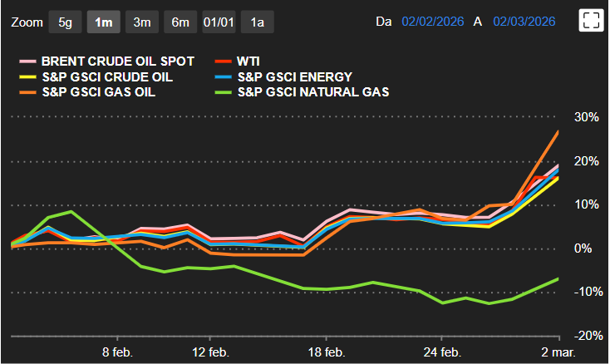610x364 pixels.
Task: Click the orange S&P GSCI GAS OIL swatch
Action: tap(28, 92)
